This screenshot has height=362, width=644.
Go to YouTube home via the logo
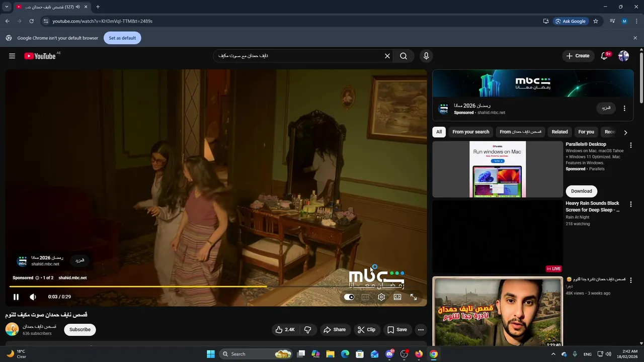40,56
